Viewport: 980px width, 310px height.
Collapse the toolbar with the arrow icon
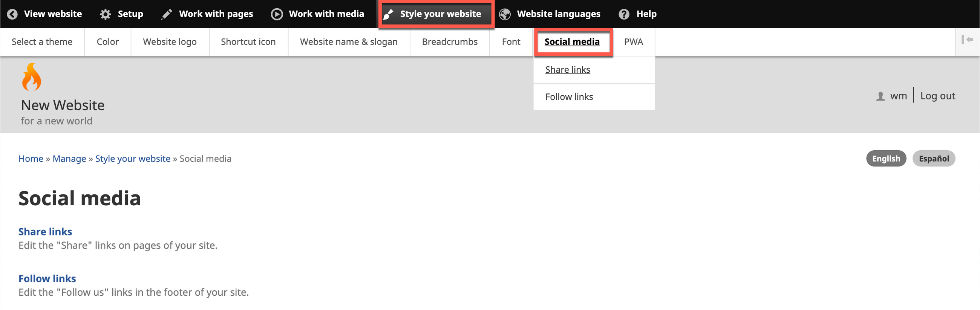(967, 40)
